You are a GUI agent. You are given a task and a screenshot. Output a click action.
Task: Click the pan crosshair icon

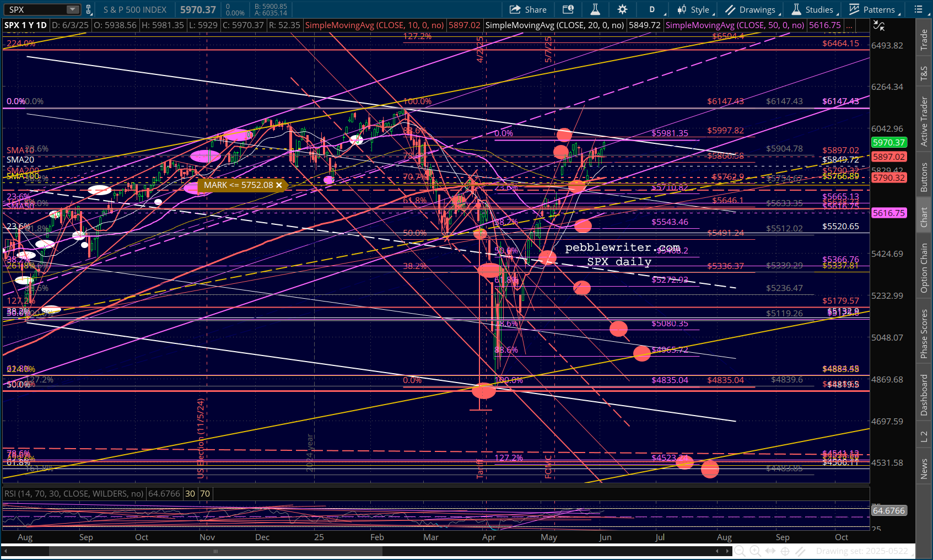pos(785,551)
